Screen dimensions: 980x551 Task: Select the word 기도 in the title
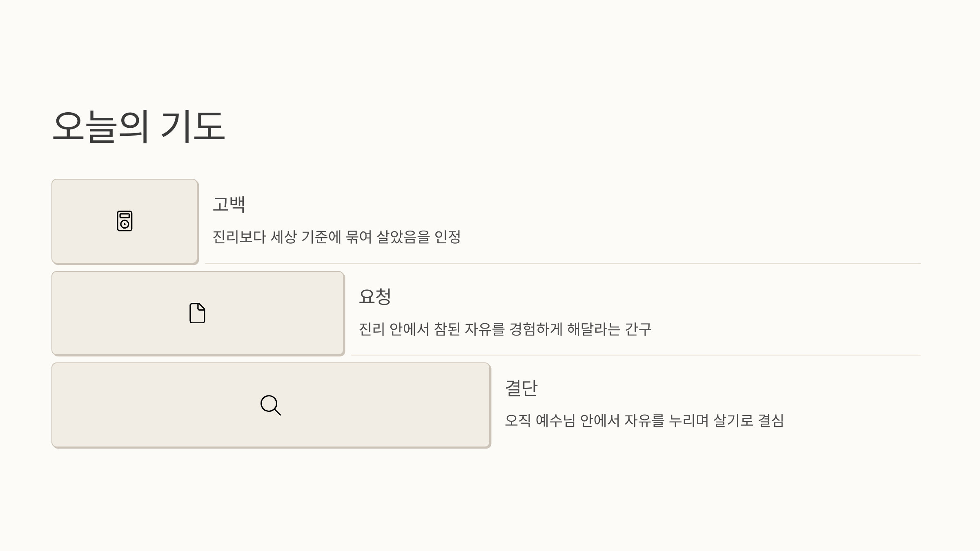[193, 126]
